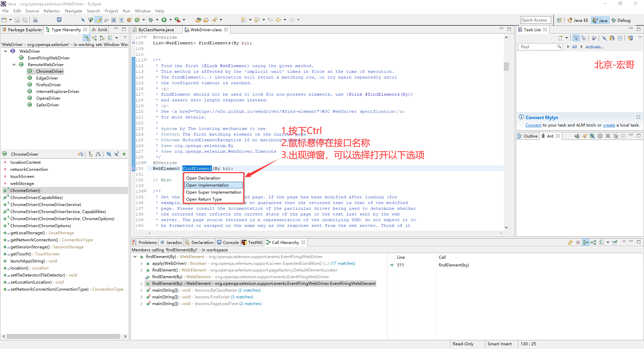Click the green Run toolbar button
The height and width of the screenshot is (349, 644).
[164, 20]
